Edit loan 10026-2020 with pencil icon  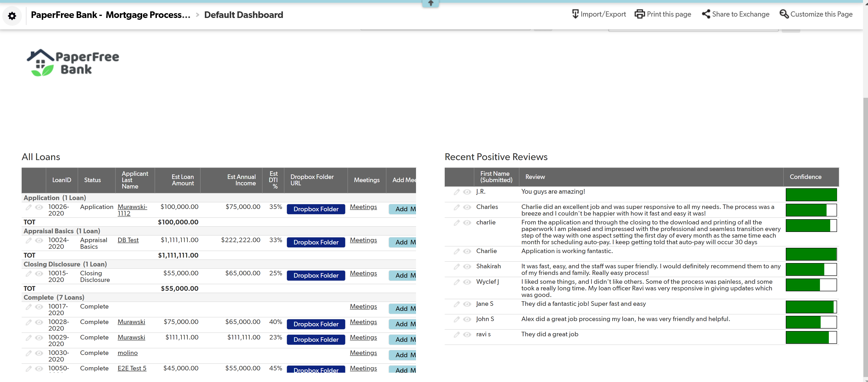(x=29, y=207)
